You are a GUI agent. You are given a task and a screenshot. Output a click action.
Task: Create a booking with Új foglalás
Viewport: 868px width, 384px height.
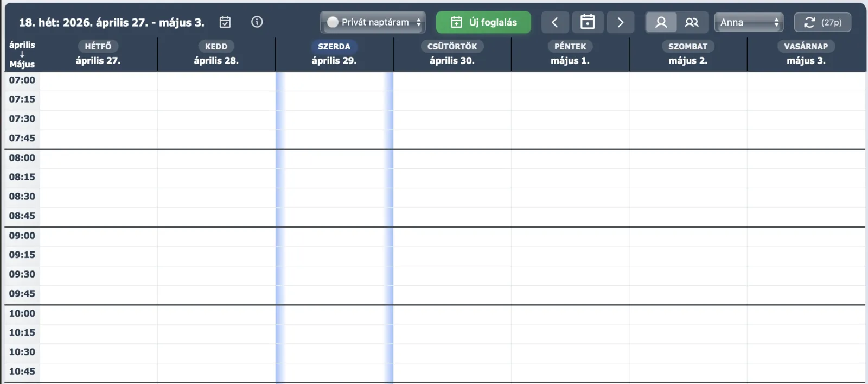click(483, 22)
